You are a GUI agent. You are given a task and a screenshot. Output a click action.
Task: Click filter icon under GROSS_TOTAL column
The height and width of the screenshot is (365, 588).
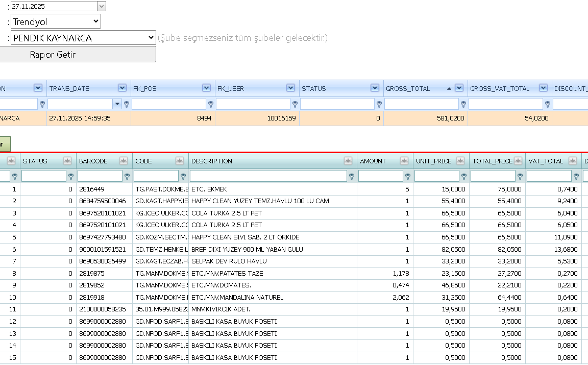(x=463, y=104)
